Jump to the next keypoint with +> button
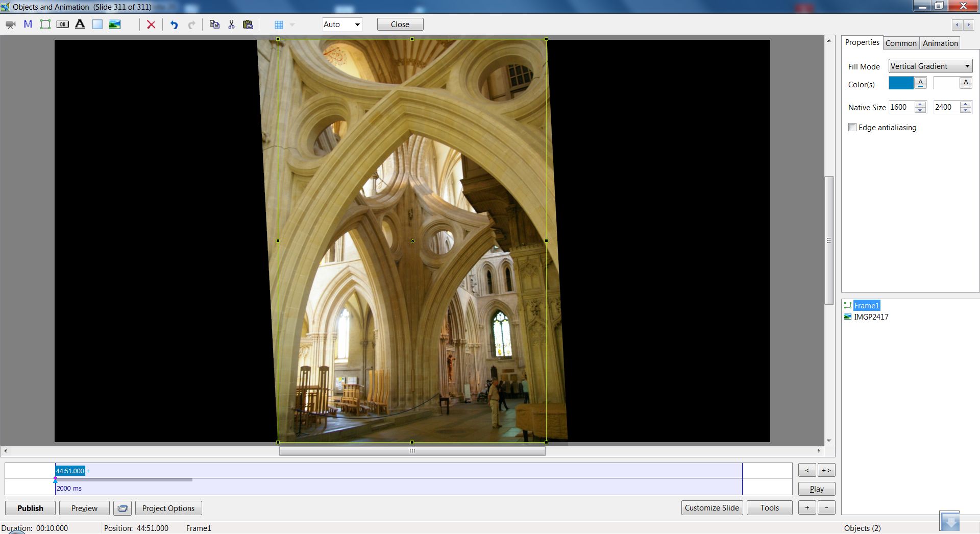The image size is (980, 534). [x=826, y=470]
